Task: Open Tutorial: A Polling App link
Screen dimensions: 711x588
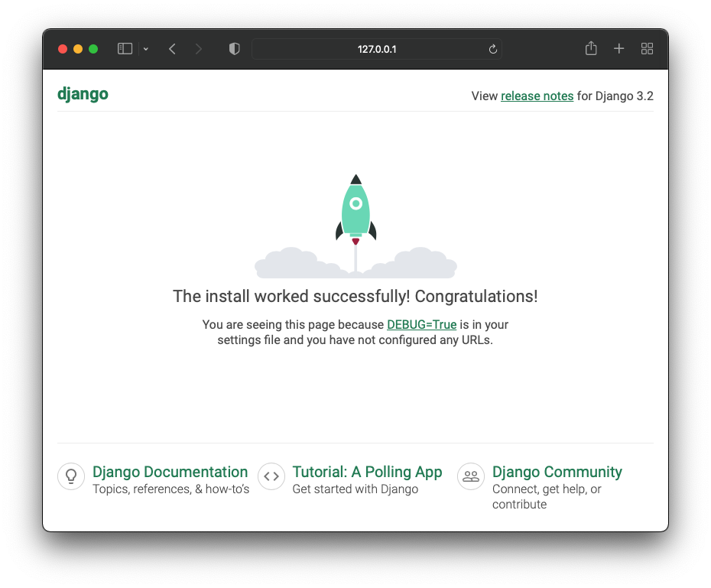Action: click(x=367, y=472)
